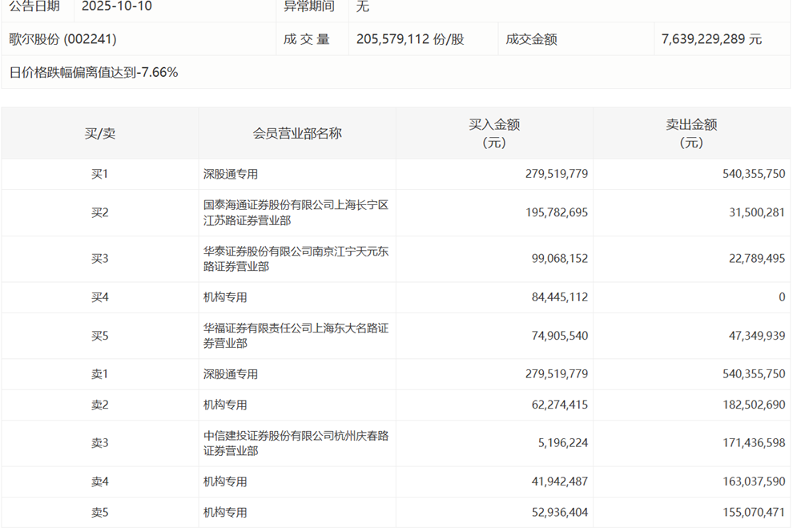
Task: Click the stock name 歌尔股份 (002241)
Action: 63,39
